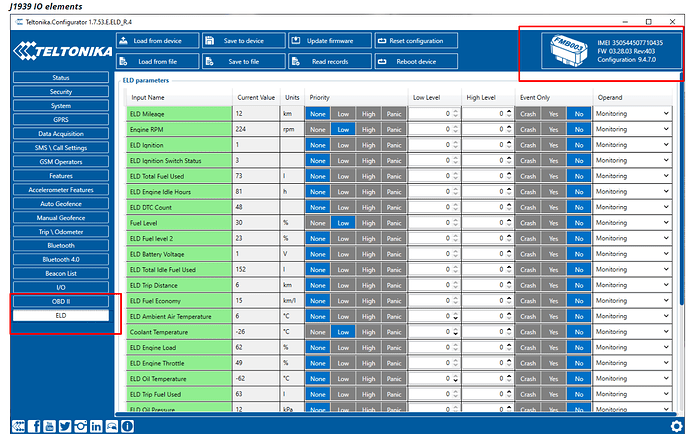Click Load from file button
The width and height of the screenshot is (690, 434).
[158, 61]
